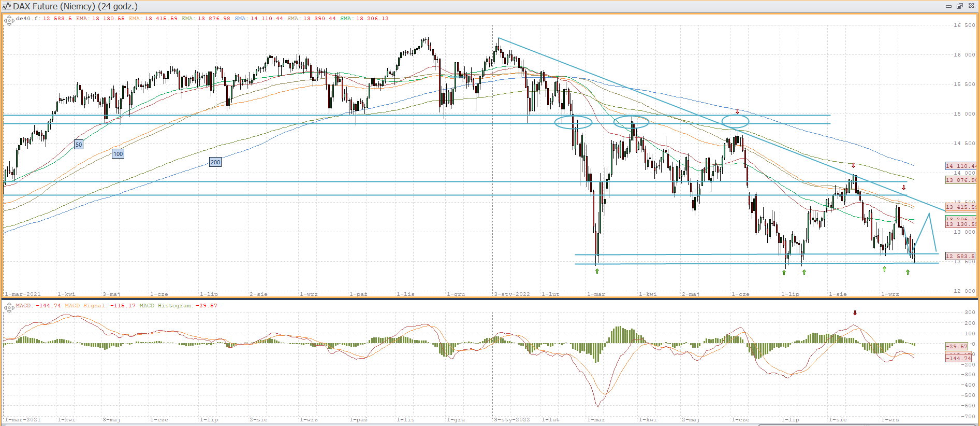Click the 3-sty-2022 date on price chart axis

point(511,294)
